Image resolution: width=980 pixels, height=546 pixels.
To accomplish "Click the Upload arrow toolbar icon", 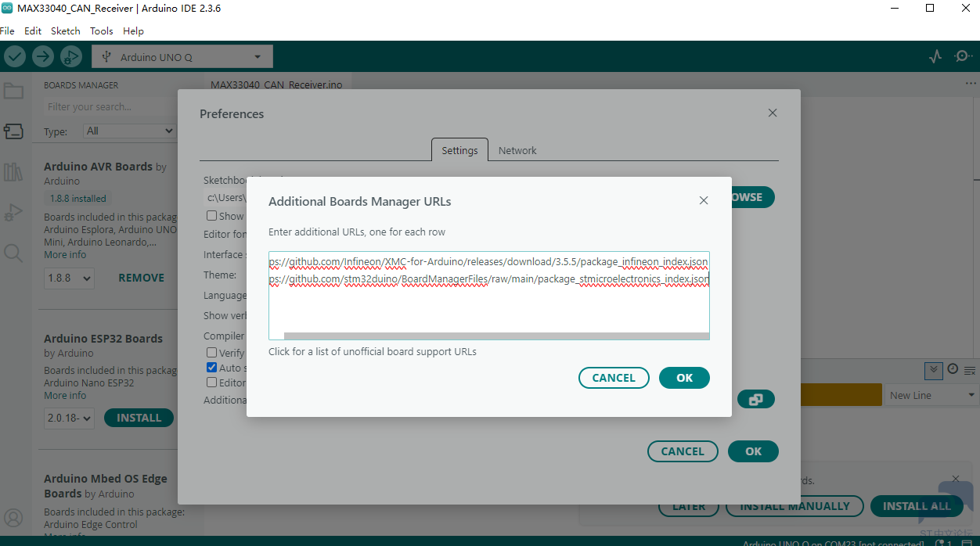I will pos(43,56).
